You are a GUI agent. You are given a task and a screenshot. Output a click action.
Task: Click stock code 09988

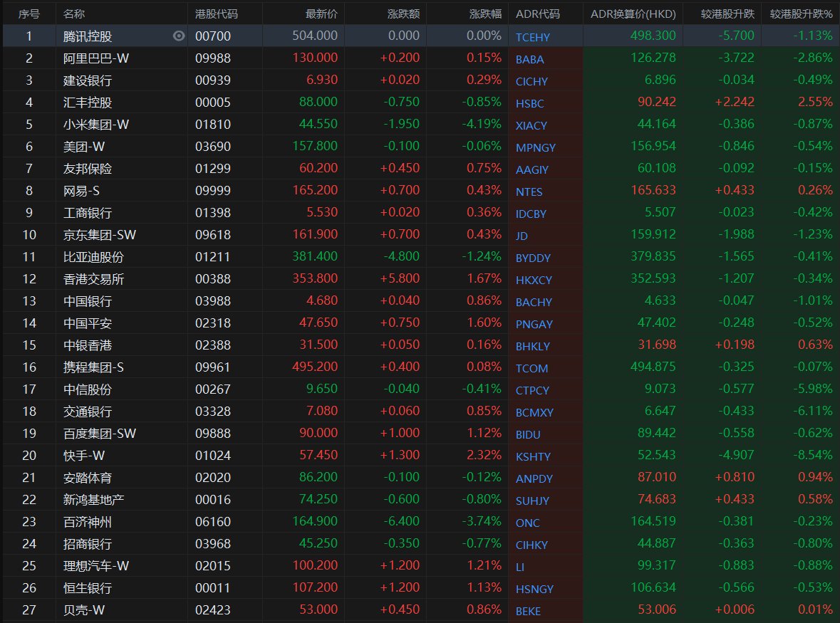[x=213, y=58]
